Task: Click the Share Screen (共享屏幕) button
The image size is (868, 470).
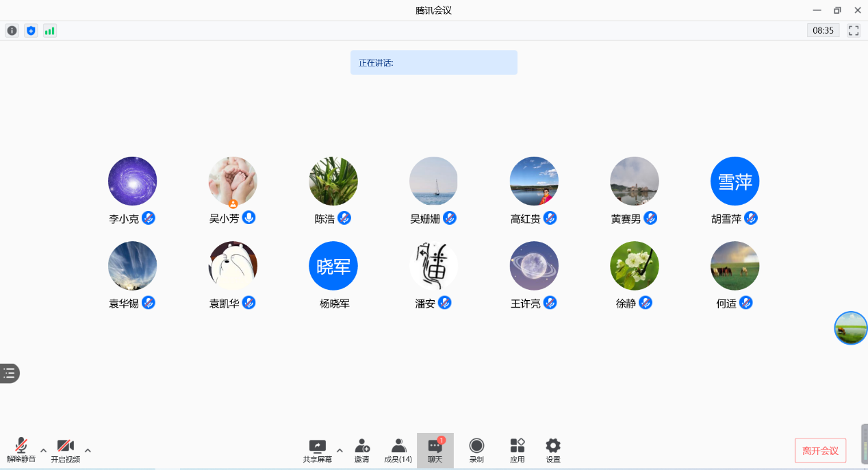Action: (x=317, y=450)
